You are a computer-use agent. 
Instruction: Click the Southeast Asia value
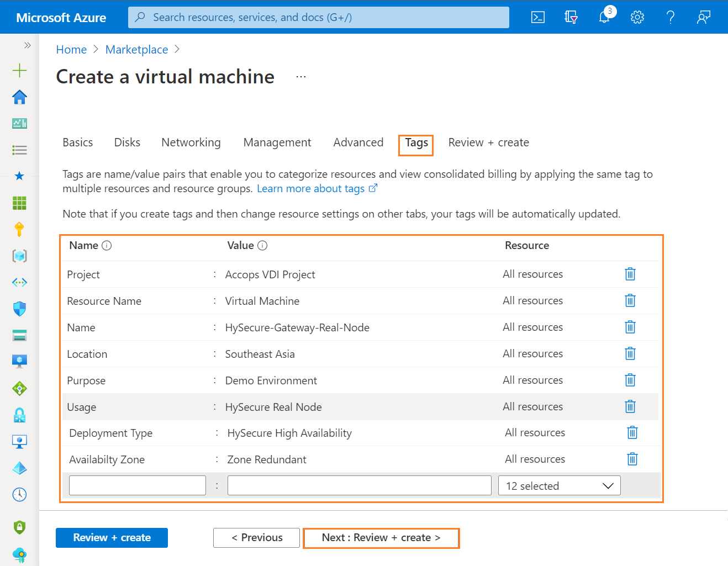pos(260,354)
